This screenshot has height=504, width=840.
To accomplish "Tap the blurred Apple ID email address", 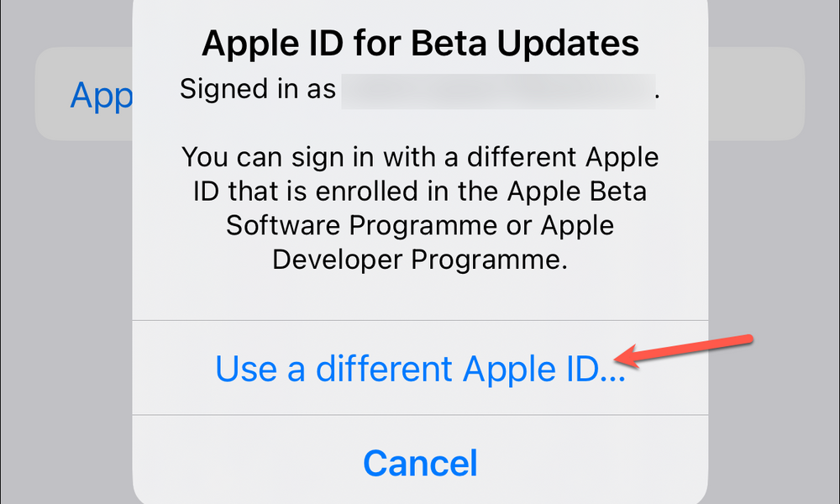I will [498, 91].
